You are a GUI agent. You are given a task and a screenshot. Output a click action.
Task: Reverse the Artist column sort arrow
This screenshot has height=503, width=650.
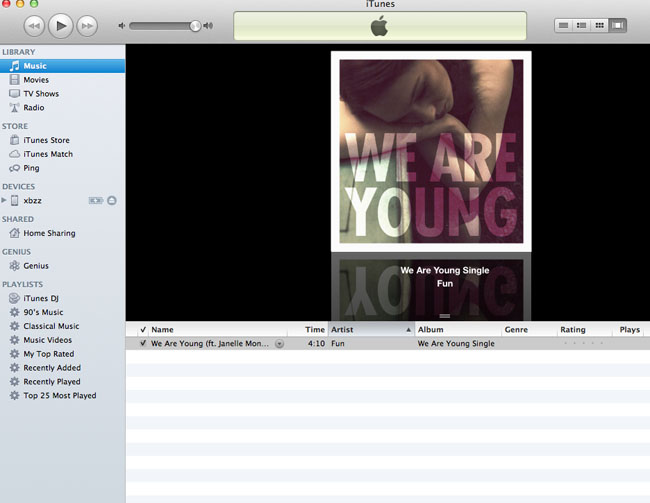pos(408,330)
